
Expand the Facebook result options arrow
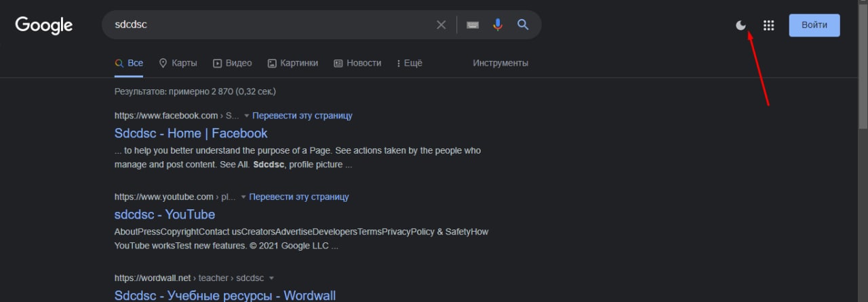coord(247,116)
